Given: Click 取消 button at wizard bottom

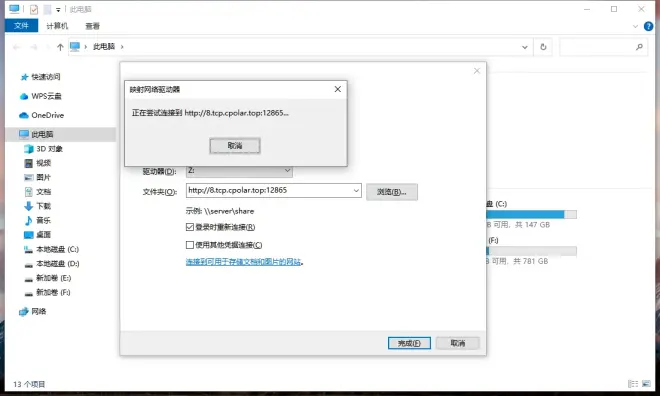Looking at the screenshot, I should 458,343.
